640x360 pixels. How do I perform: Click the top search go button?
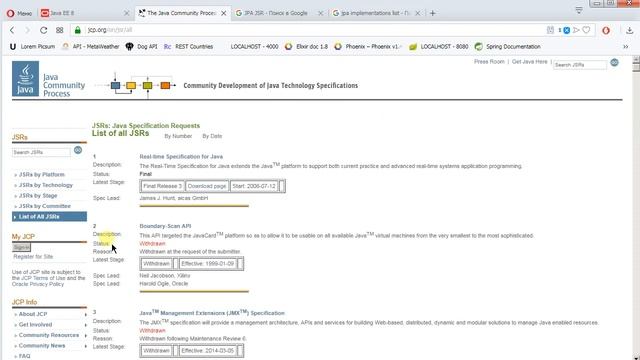coord(614,62)
